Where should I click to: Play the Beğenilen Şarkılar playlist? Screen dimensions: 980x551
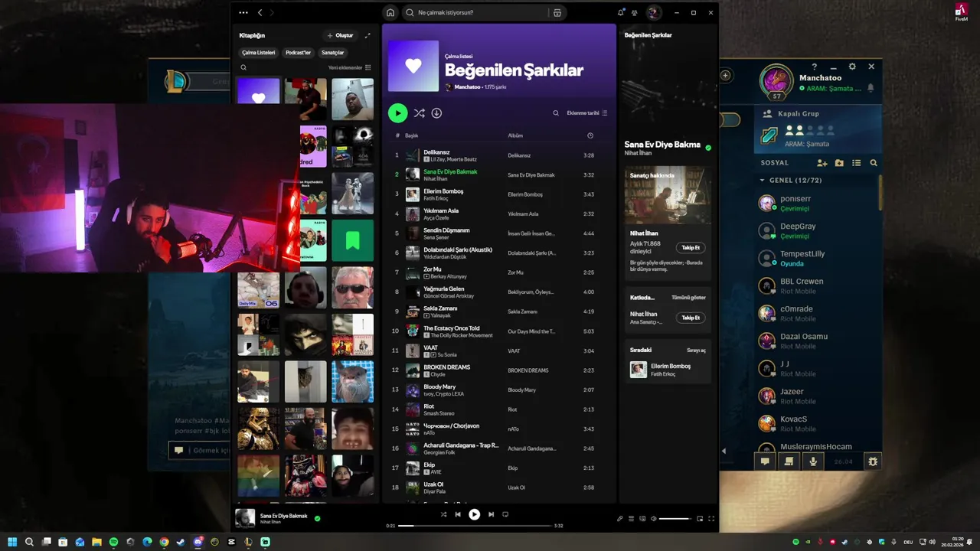pos(397,113)
